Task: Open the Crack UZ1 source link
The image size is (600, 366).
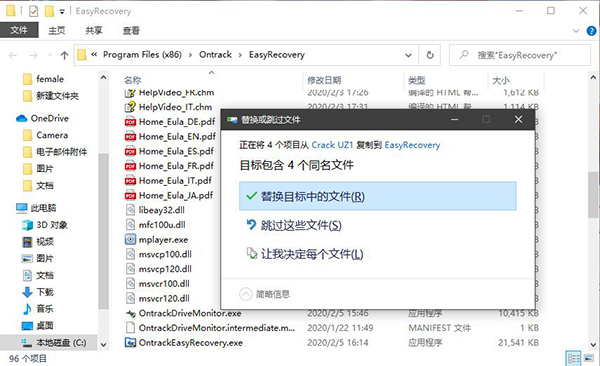Action: point(332,145)
